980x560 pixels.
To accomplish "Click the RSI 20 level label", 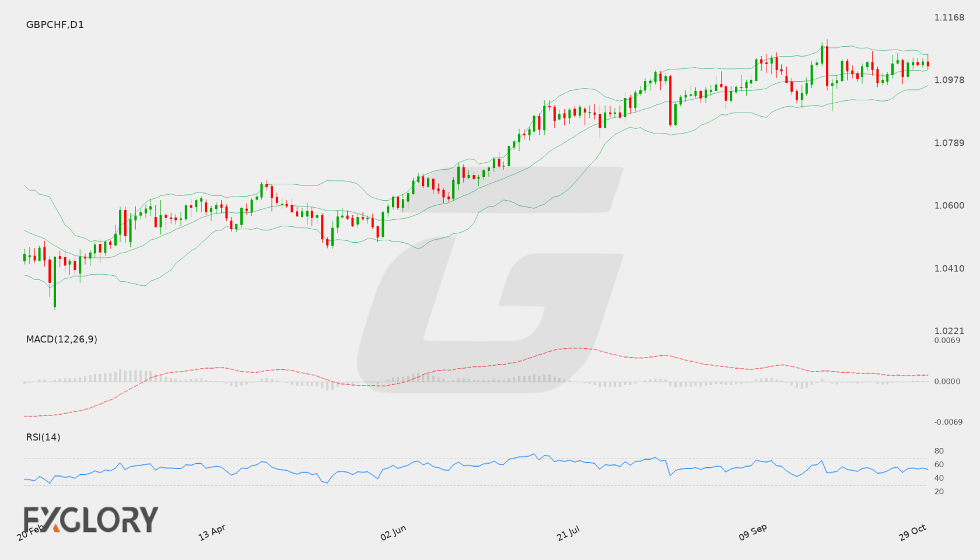I will 939,491.
